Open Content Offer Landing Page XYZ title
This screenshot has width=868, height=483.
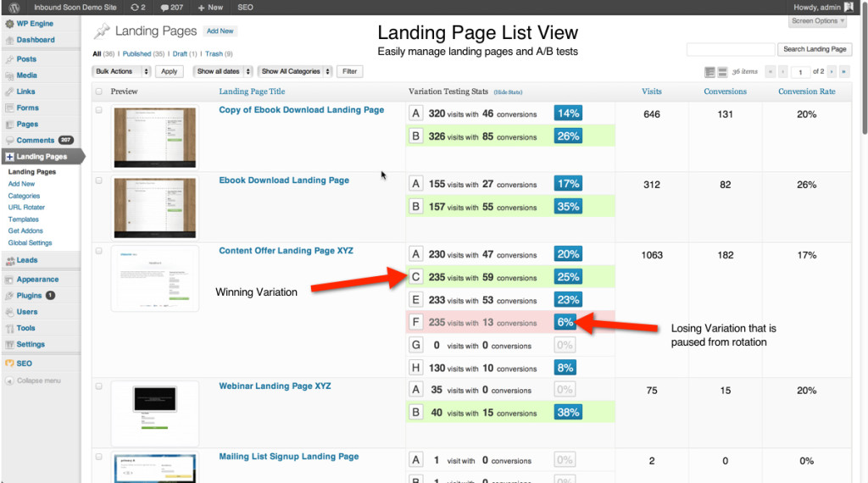coord(287,251)
